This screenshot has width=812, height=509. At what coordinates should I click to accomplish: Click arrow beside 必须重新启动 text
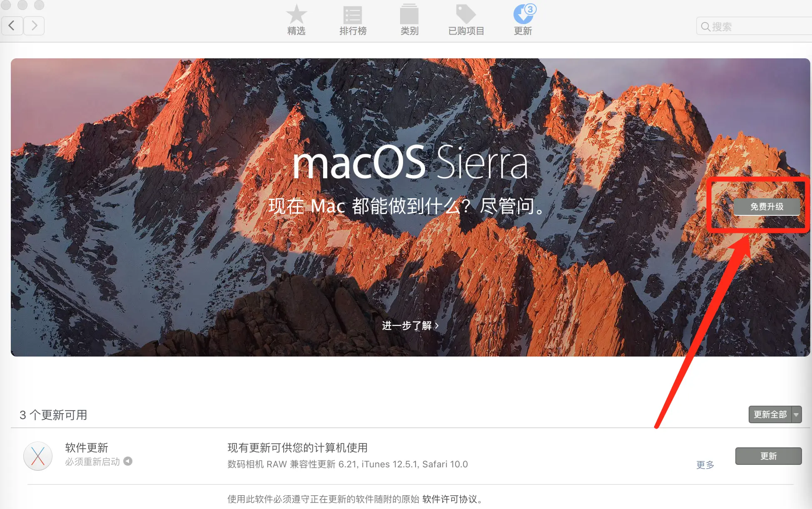tap(128, 461)
